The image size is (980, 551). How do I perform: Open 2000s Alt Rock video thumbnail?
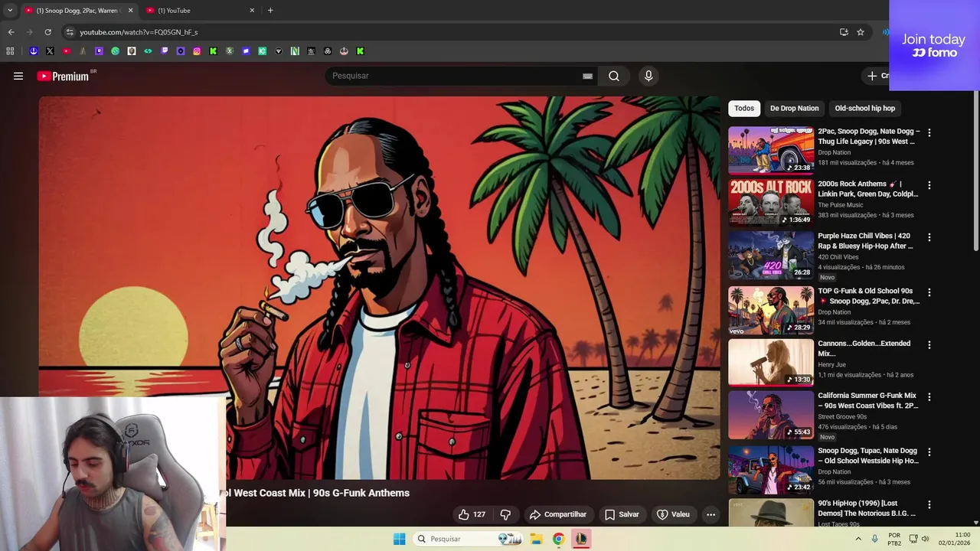[x=771, y=203]
